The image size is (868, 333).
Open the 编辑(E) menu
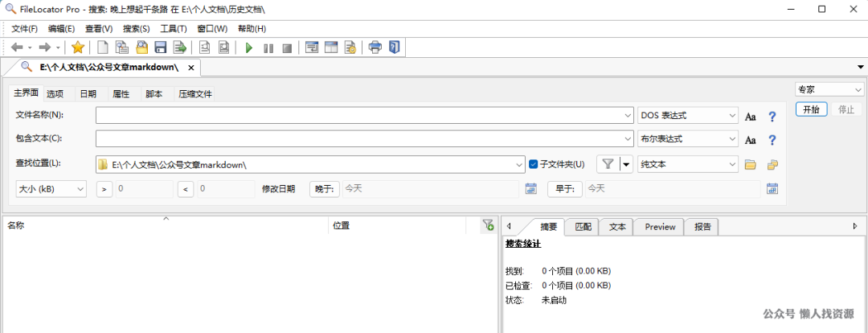(61, 29)
